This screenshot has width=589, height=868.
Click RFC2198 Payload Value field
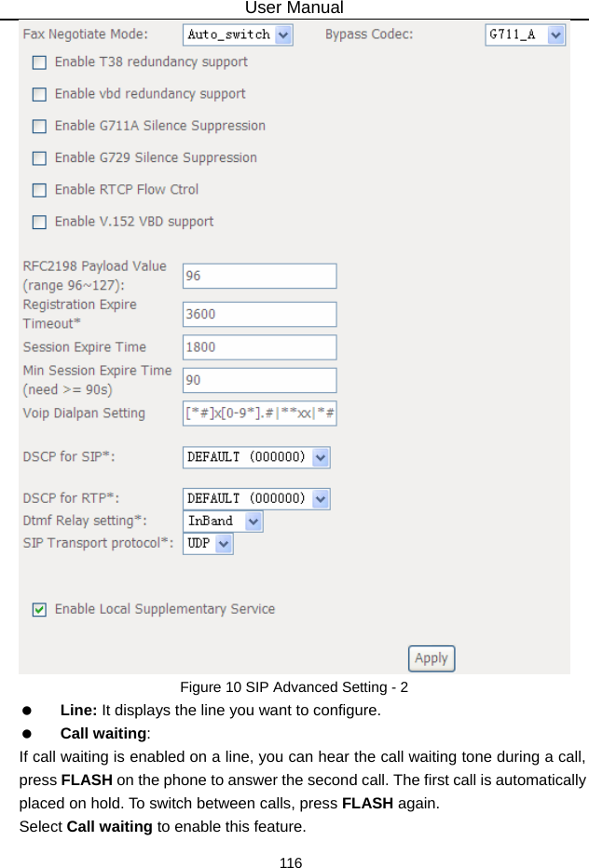[259, 276]
